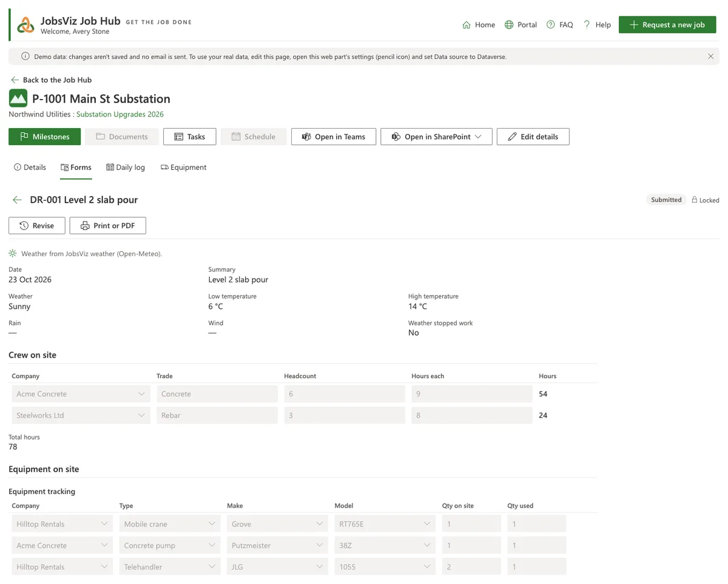Open the Grove make dropdown

click(x=277, y=524)
